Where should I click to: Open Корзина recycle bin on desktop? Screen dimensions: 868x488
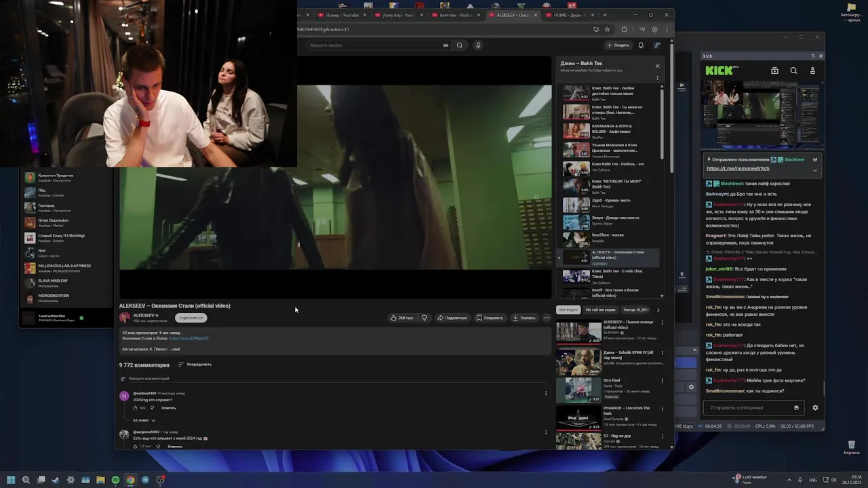point(851,448)
